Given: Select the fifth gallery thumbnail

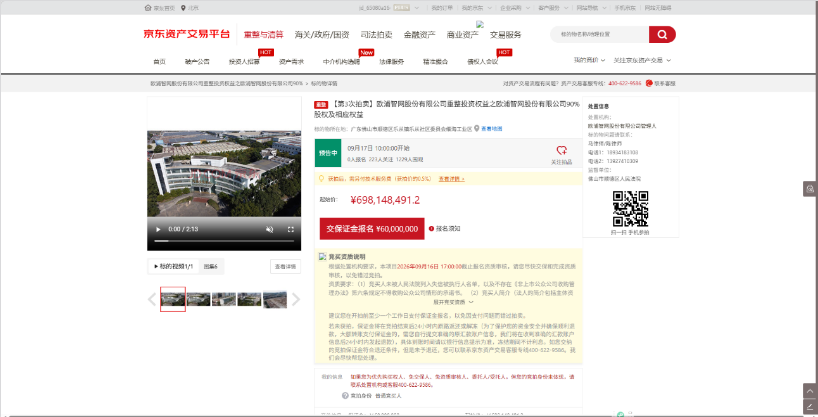Looking at the screenshot, I should (275, 300).
